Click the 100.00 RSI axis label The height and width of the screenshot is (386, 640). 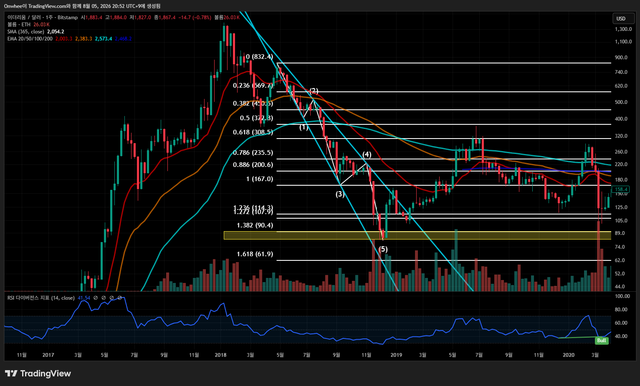point(622,296)
